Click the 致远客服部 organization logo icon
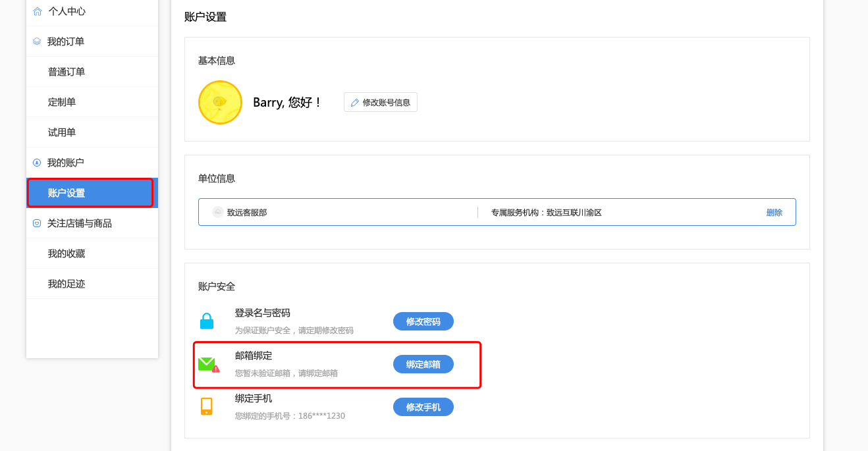 click(218, 212)
